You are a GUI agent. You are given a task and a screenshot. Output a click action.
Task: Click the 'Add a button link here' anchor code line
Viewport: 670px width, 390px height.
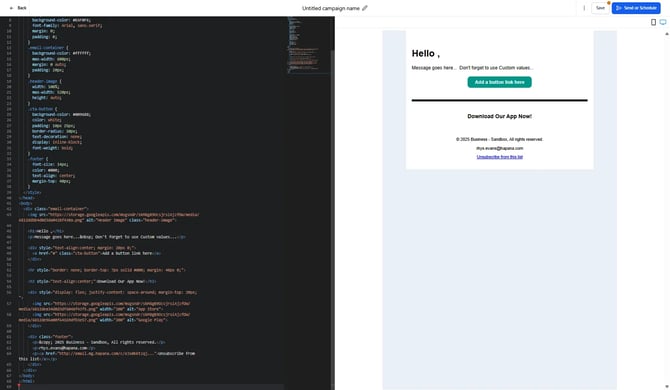(x=97, y=253)
